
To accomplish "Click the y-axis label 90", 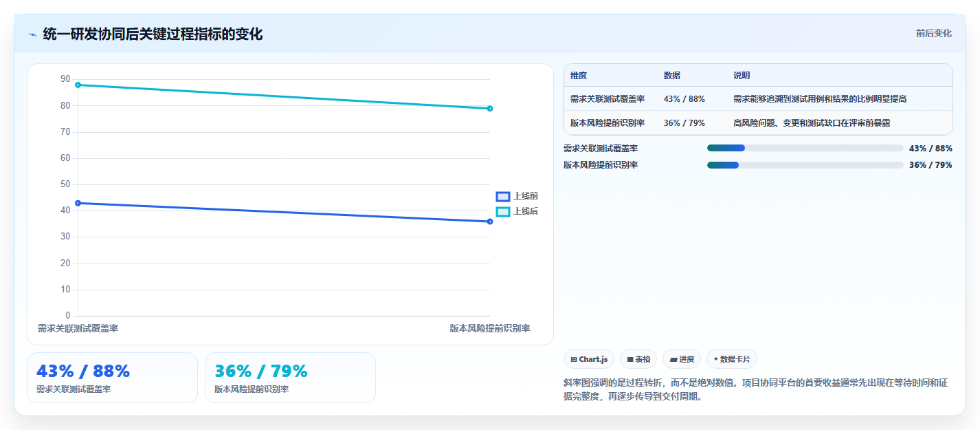I will [x=65, y=79].
